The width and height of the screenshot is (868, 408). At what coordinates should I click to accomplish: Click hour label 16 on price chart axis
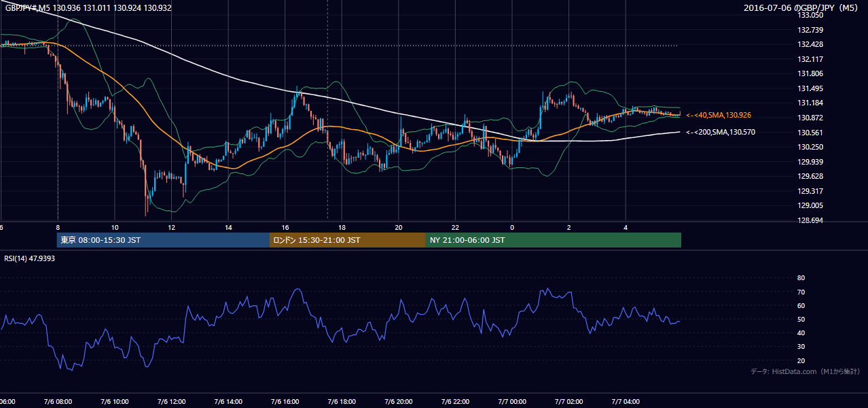tap(285, 227)
